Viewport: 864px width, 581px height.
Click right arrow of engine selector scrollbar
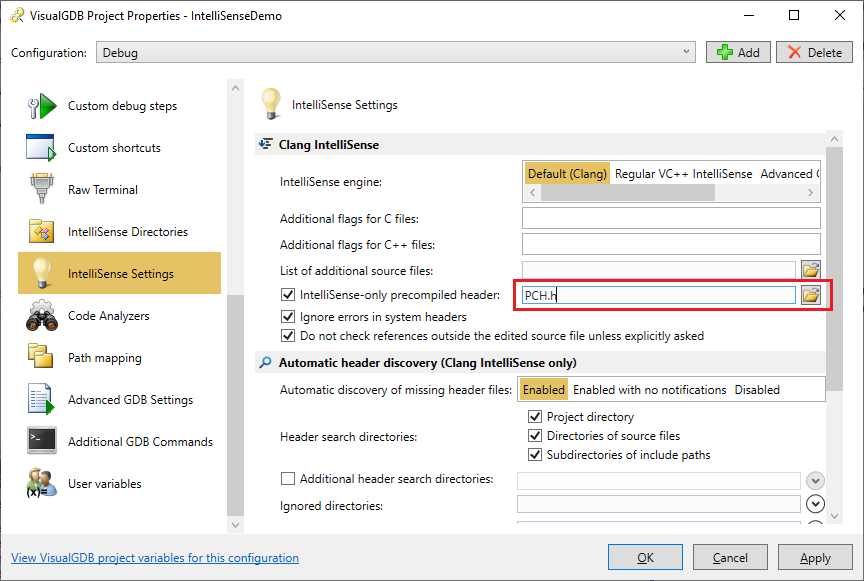click(811, 192)
